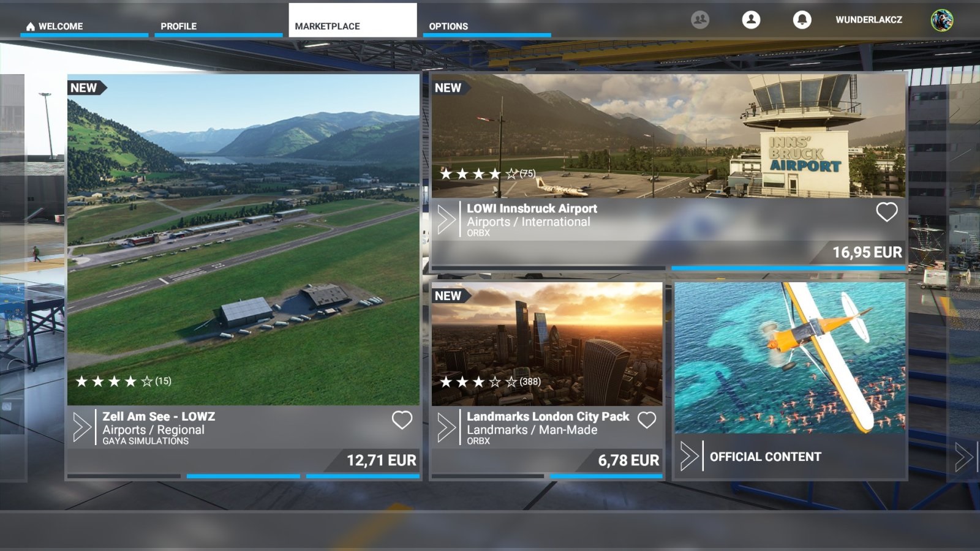Click the 6,78 EUR price
This screenshot has height=551, width=980.
628,460
